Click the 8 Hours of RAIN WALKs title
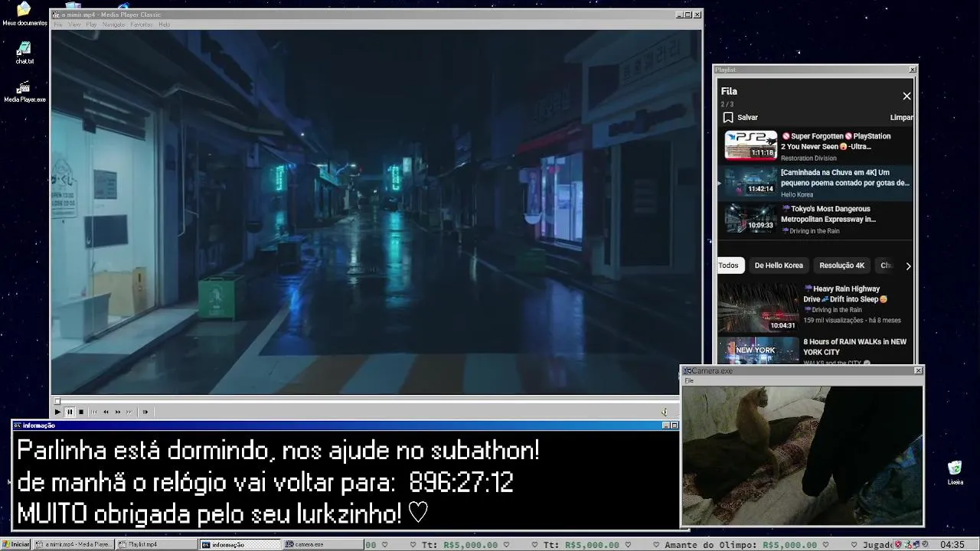 tap(854, 347)
